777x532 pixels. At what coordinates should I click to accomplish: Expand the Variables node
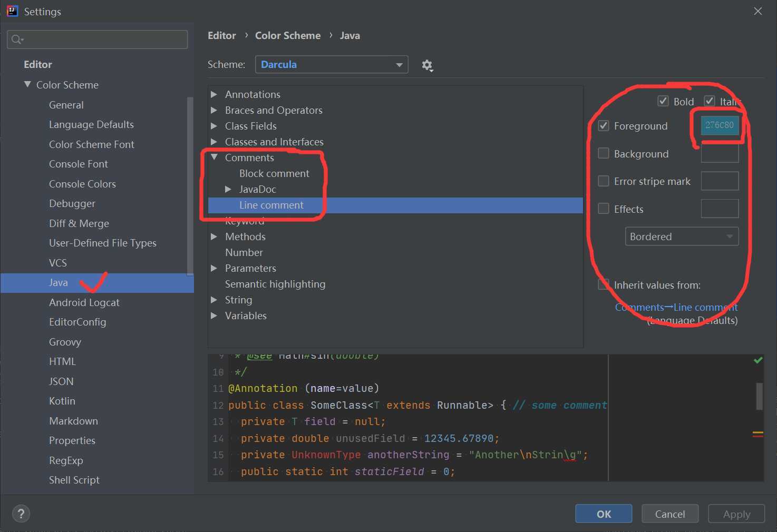214,316
